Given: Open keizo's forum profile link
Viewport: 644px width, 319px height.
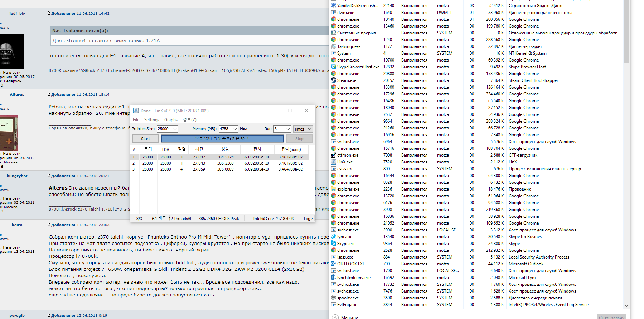Looking at the screenshot, I should 17,225.
